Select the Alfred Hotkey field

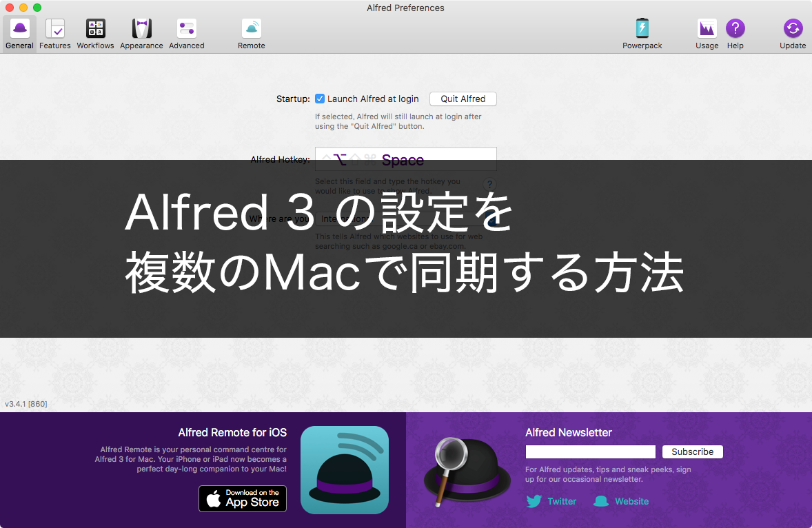click(x=406, y=159)
